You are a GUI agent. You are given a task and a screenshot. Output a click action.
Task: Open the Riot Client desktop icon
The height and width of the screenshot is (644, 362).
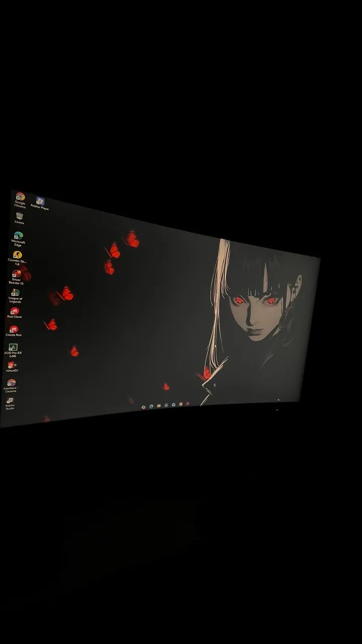pyautogui.click(x=15, y=313)
